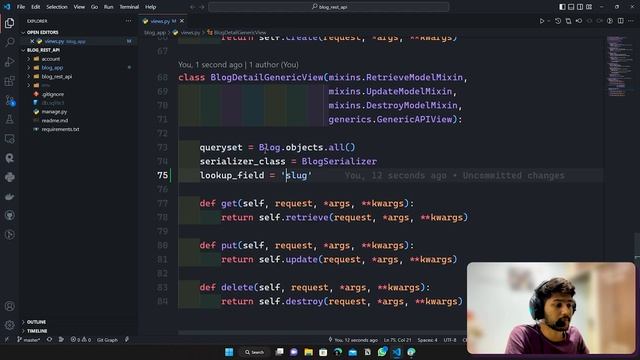Open manage.py in the explorer
640x360 pixels.
54,111
